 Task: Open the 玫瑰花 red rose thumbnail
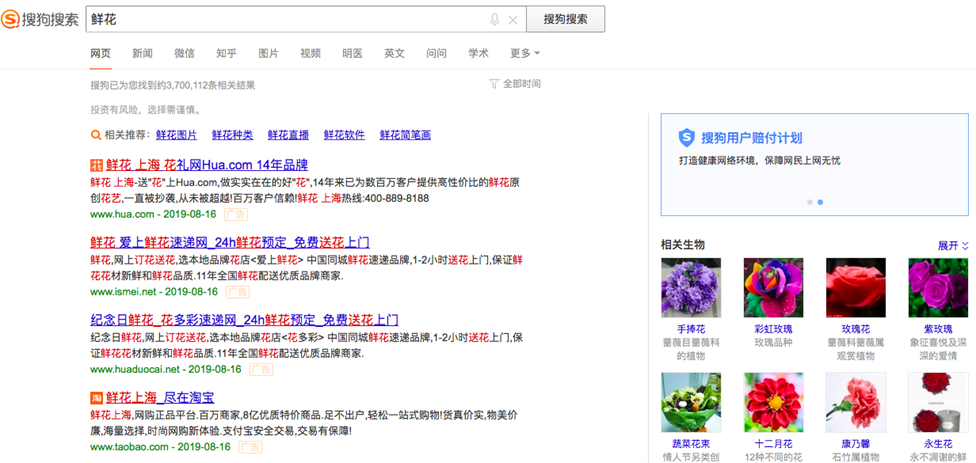[x=856, y=288]
